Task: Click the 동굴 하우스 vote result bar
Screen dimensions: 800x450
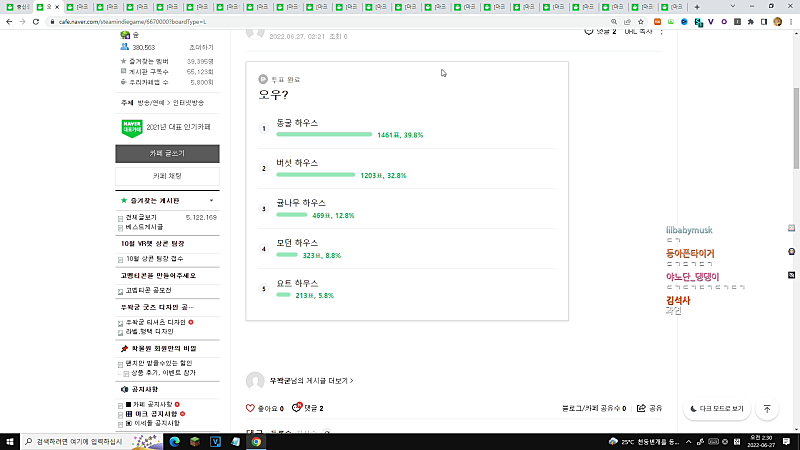Action: pos(324,135)
